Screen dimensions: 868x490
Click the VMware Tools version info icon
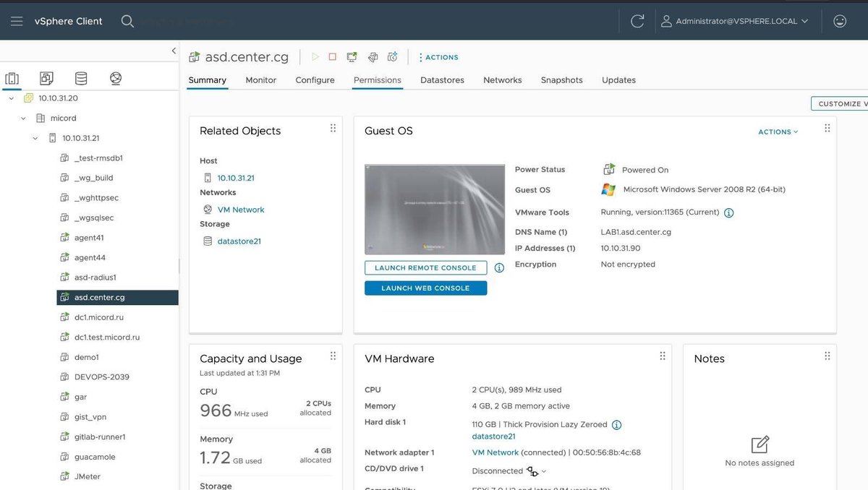tap(729, 213)
